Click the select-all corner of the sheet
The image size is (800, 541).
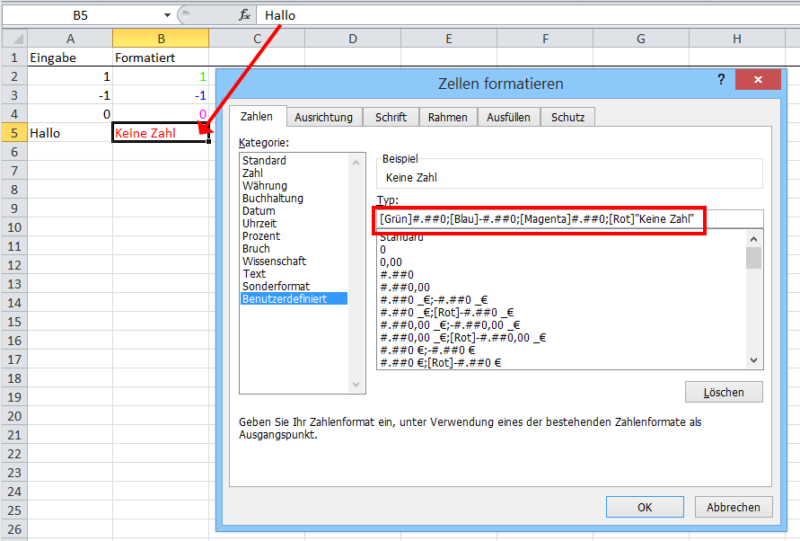click(x=13, y=38)
